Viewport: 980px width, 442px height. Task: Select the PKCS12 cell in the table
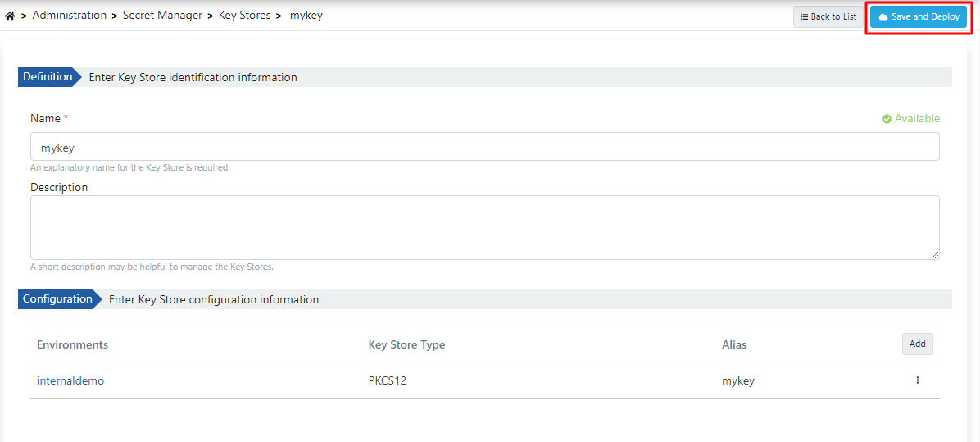[388, 380]
